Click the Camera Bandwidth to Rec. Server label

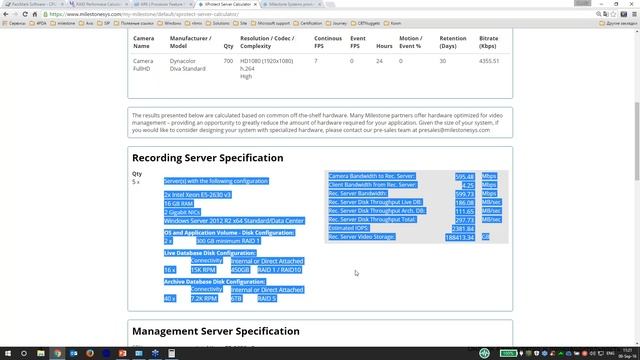point(372,176)
